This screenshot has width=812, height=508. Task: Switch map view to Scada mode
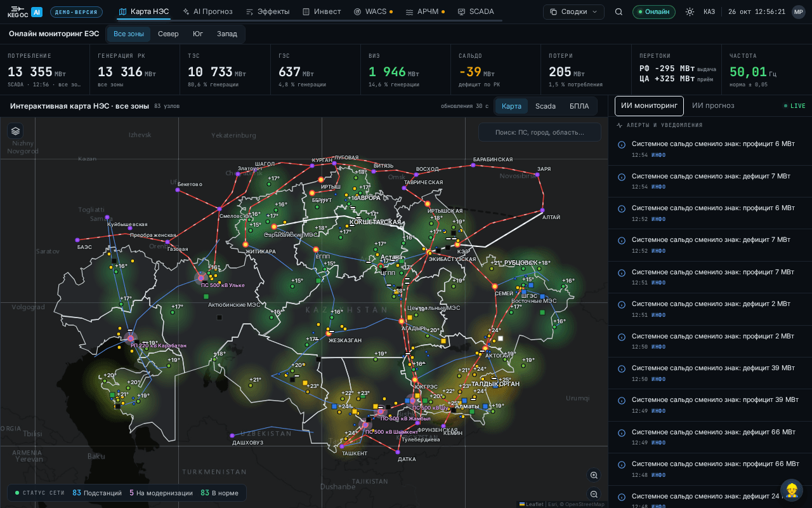[x=546, y=106]
